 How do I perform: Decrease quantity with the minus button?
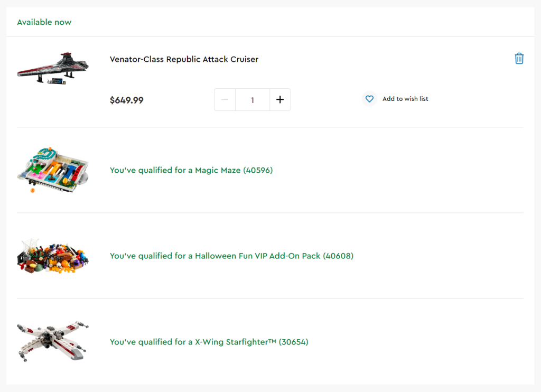click(x=225, y=100)
